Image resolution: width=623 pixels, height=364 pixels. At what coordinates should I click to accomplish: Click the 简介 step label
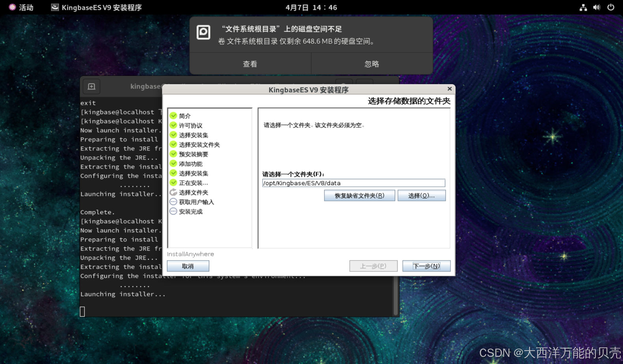tap(185, 116)
